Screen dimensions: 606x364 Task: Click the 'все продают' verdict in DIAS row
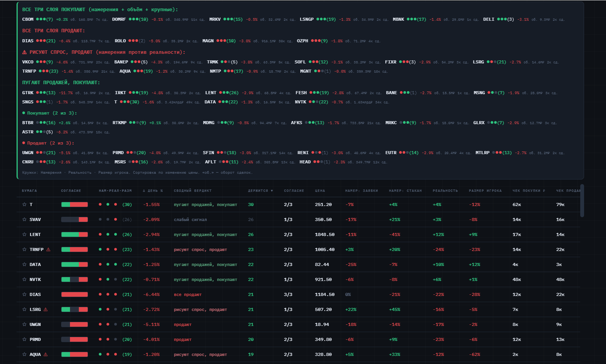pyautogui.click(x=188, y=294)
